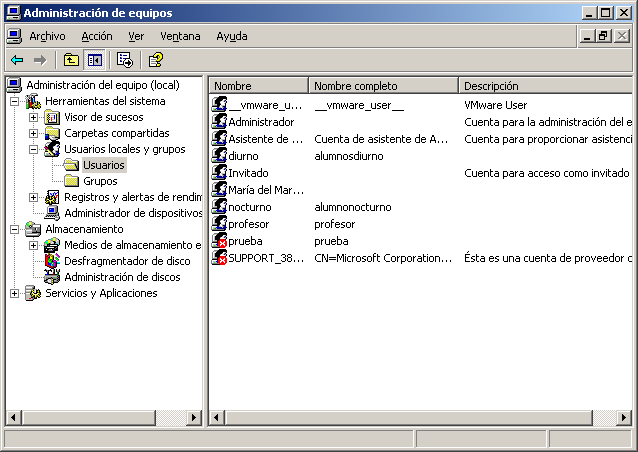The height and width of the screenshot is (452, 638).
Task: Select the Desfragmentador de disco icon
Action: 53,261
